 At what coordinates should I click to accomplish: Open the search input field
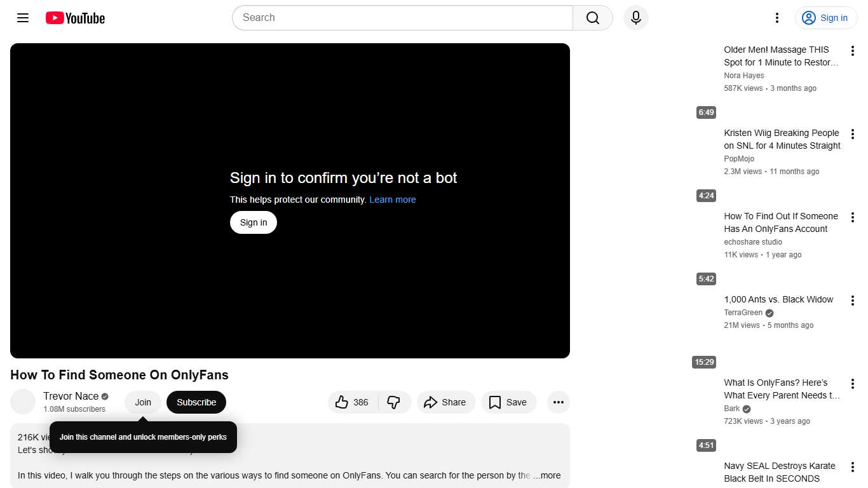pos(402,18)
